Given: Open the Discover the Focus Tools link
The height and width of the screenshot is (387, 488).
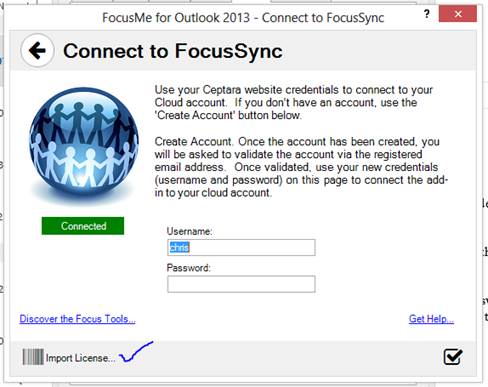Looking at the screenshot, I should tap(77, 319).
